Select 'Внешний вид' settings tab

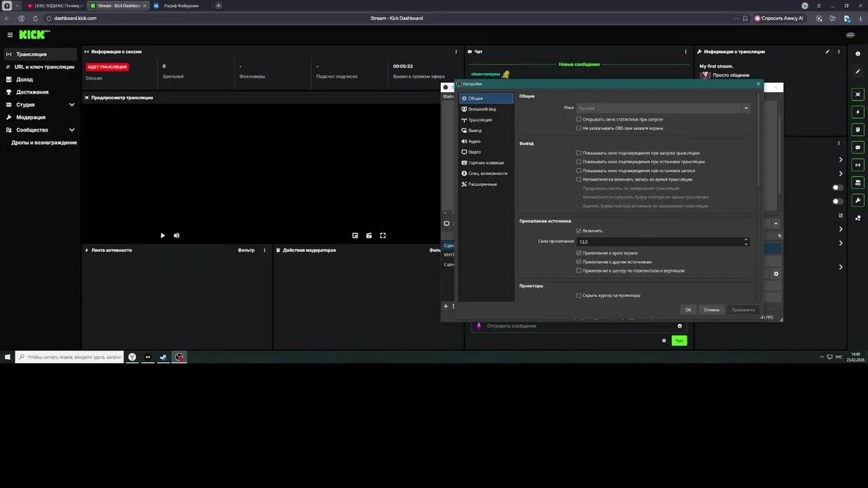pyautogui.click(x=486, y=109)
